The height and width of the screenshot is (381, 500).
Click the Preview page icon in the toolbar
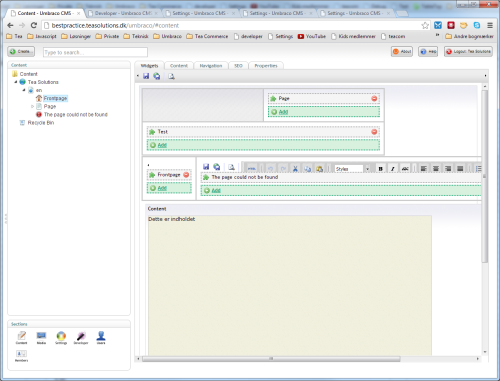pyautogui.click(x=171, y=76)
